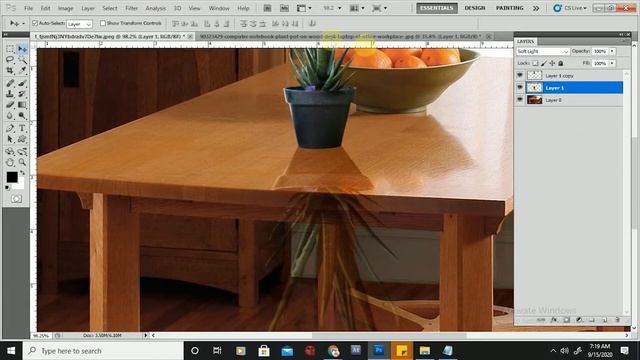Select the Magic Wand tool
640x360 pixels.
click(22, 60)
